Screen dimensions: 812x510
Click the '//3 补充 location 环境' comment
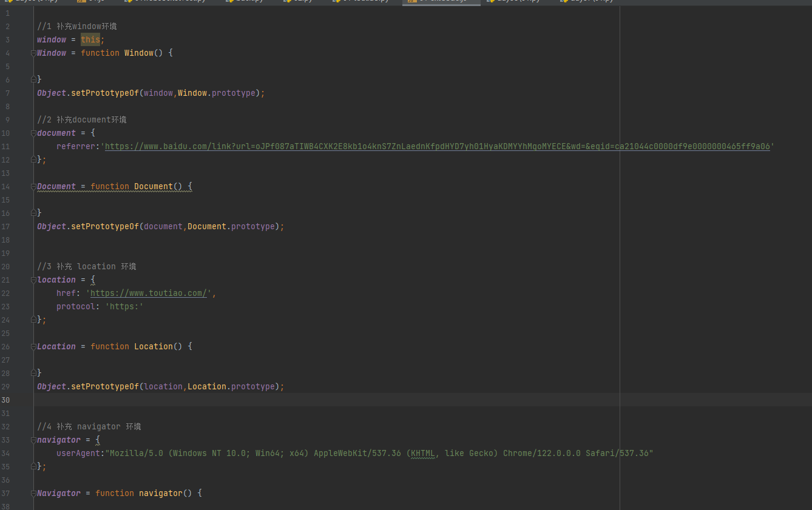(87, 266)
